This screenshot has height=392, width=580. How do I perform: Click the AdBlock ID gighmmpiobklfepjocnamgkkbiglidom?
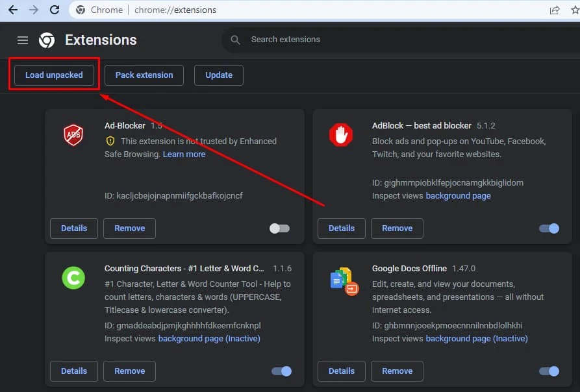tap(448, 183)
